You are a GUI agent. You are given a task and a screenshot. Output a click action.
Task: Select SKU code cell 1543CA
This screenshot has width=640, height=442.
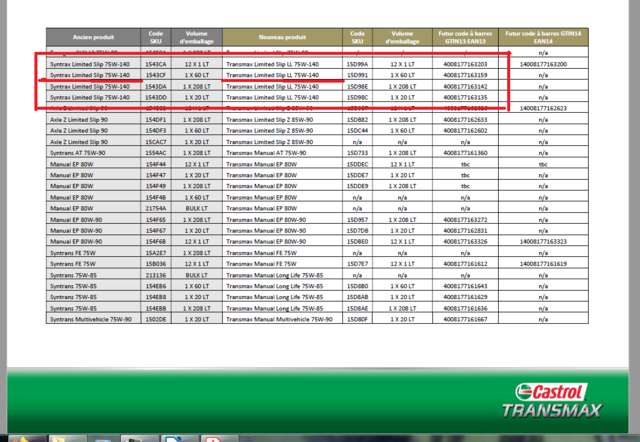pos(156,64)
